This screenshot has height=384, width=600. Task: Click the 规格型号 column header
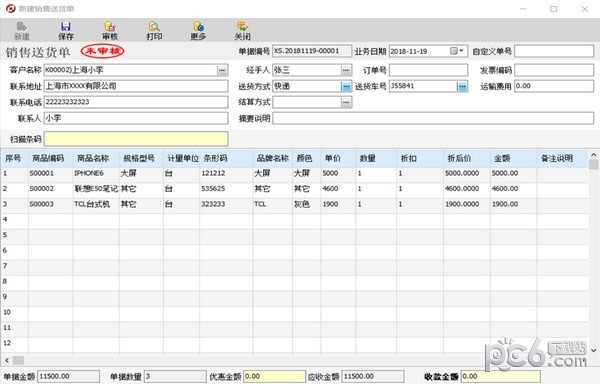coord(141,158)
